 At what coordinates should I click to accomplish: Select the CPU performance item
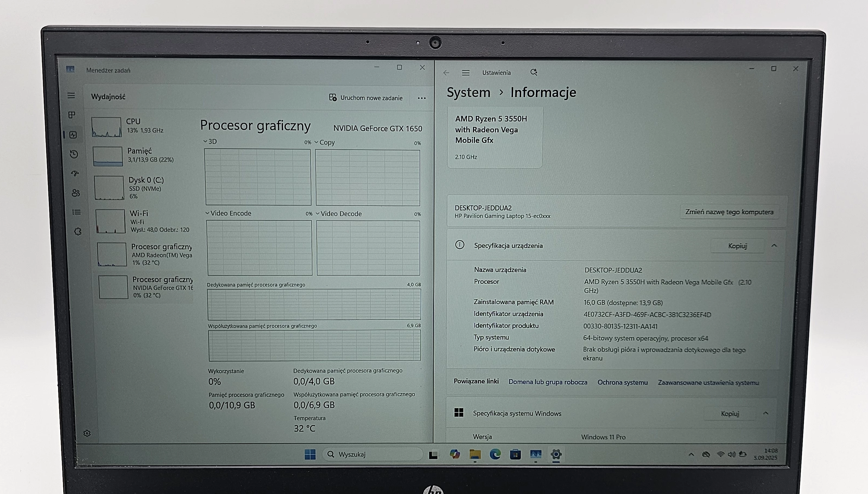click(139, 126)
